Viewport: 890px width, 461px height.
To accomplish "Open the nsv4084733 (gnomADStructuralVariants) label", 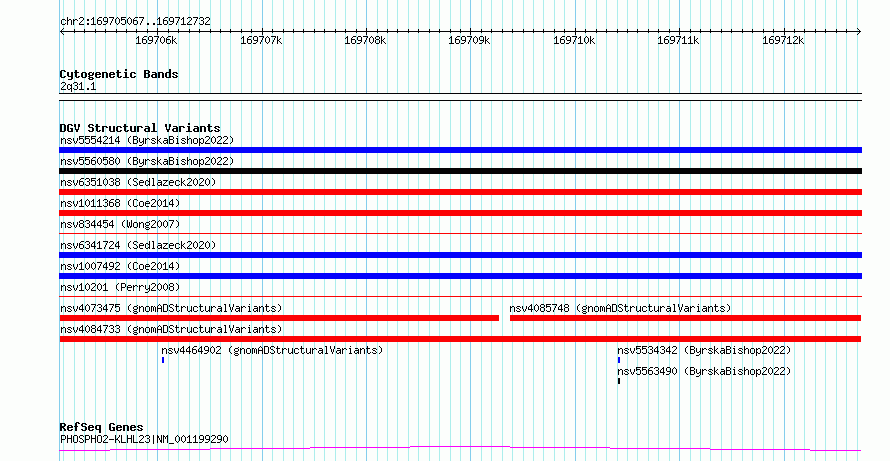I will click(171, 329).
